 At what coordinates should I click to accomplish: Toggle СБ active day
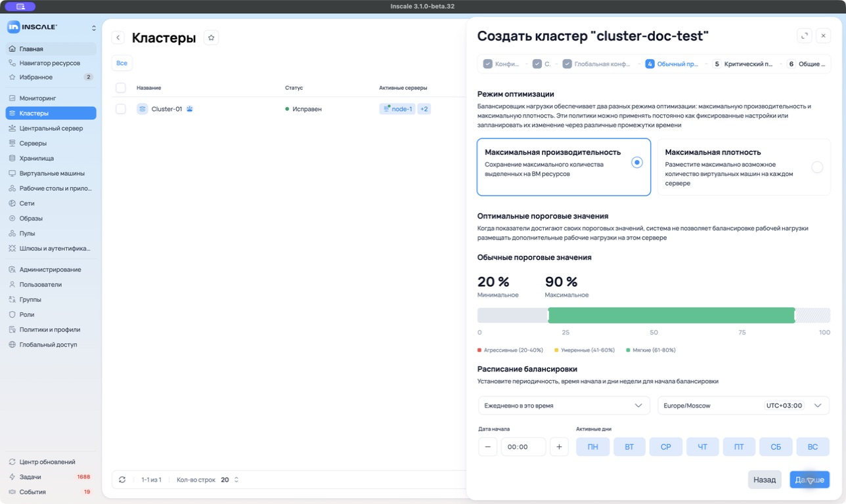776,447
